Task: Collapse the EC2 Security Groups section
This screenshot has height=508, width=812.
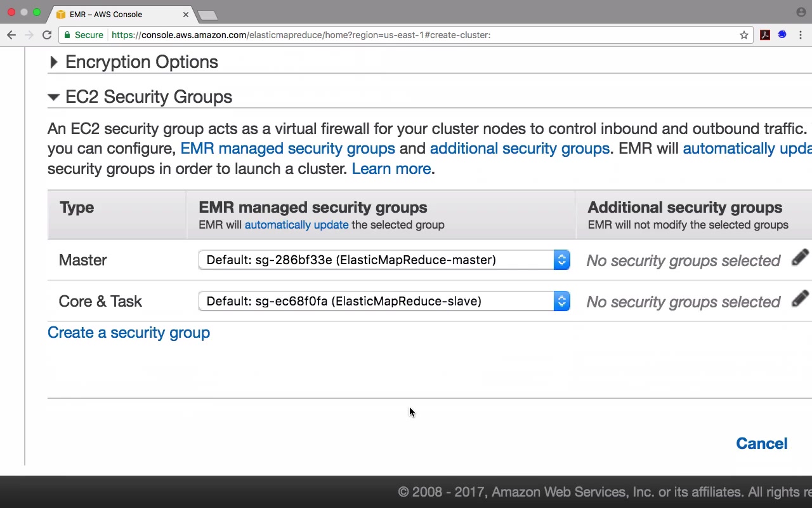Action: point(54,97)
